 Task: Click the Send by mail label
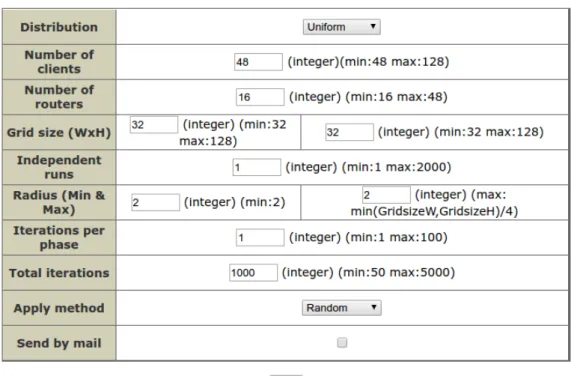tap(59, 343)
